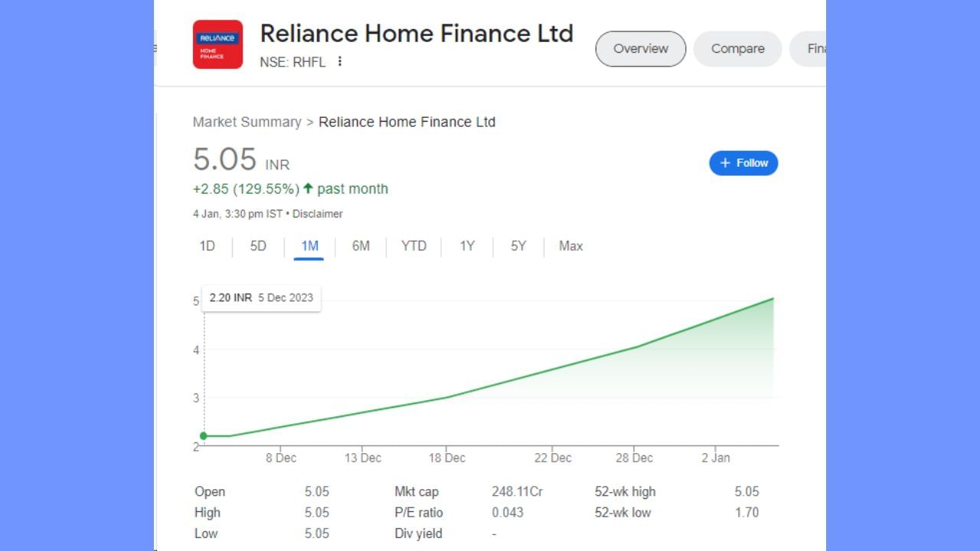Viewport: 980px width, 551px height.
Task: Click the Reliance Home Finance Ltd title
Action: (416, 33)
